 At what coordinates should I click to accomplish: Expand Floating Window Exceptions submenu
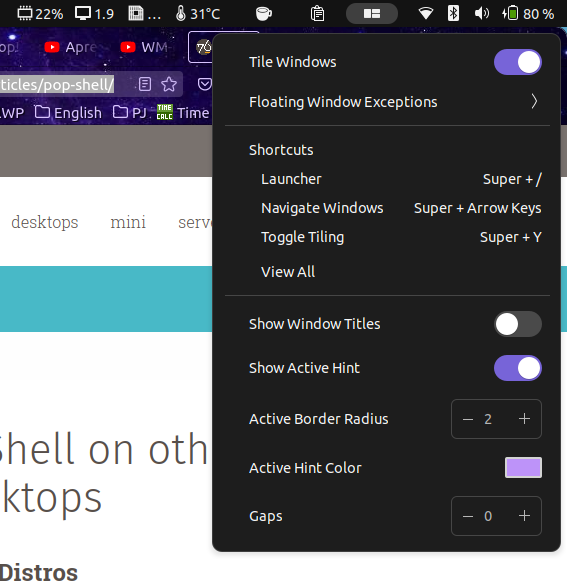point(387,102)
